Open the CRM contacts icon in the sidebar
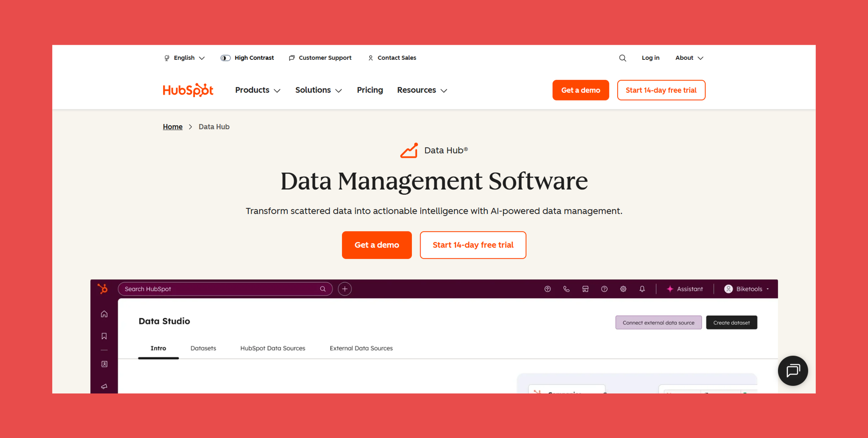Viewport: 868px width, 438px height. 104,364
